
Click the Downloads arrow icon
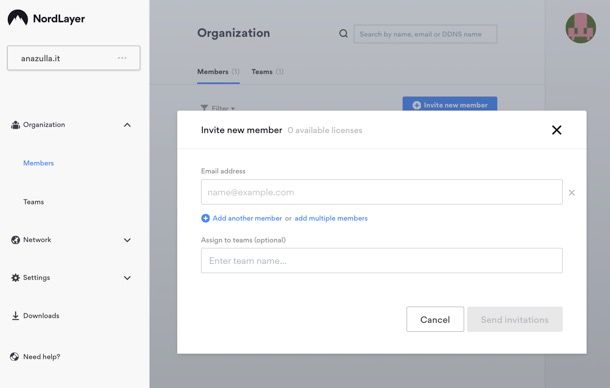click(x=15, y=316)
